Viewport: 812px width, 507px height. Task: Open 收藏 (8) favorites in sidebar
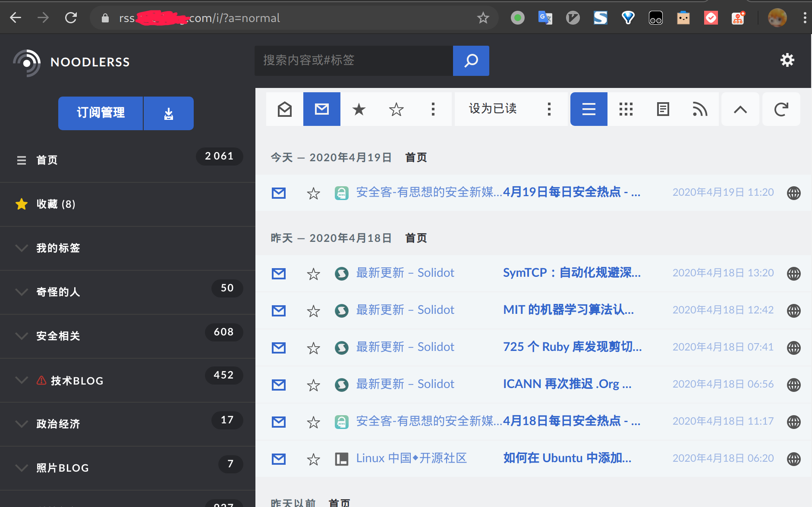56,204
